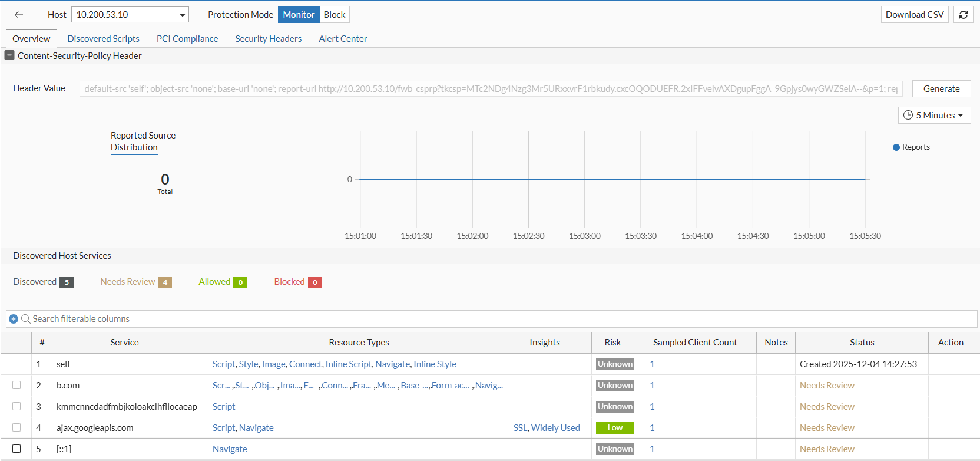Click the refresh icon button
The height and width of the screenshot is (461, 980).
[x=964, y=15]
